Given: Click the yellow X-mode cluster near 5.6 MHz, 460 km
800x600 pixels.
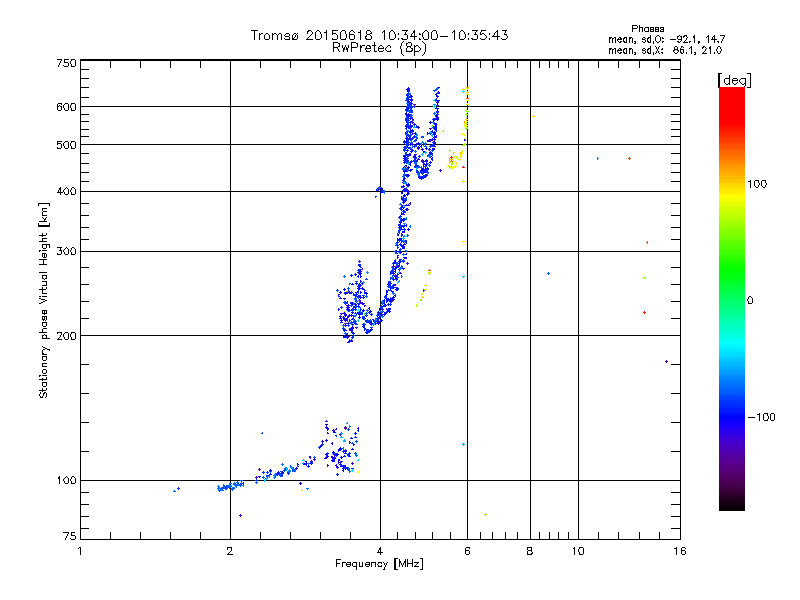Looking at the screenshot, I should click(455, 160).
